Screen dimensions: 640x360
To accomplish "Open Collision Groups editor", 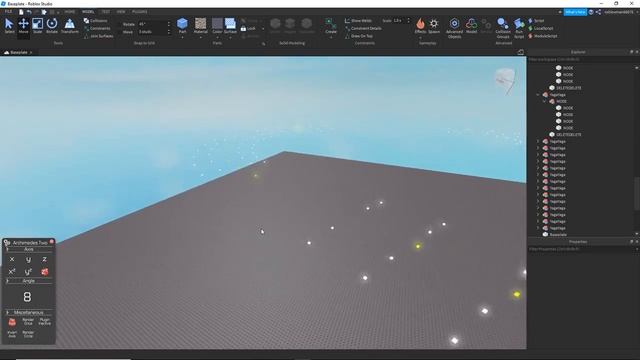I will (503, 28).
